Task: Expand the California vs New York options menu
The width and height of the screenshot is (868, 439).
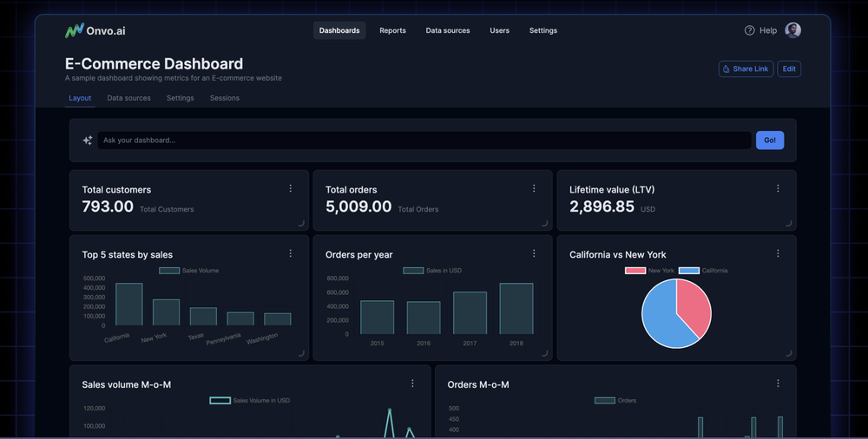Action: pos(778,253)
